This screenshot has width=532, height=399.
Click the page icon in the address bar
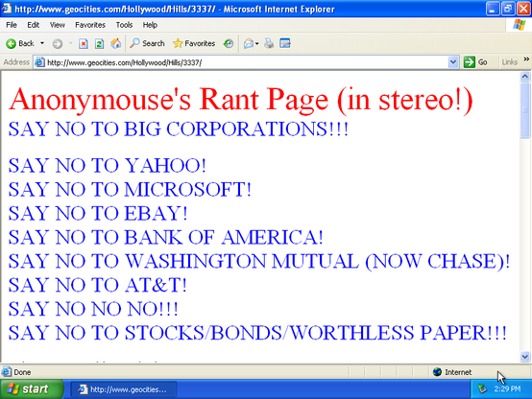pyautogui.click(x=39, y=62)
